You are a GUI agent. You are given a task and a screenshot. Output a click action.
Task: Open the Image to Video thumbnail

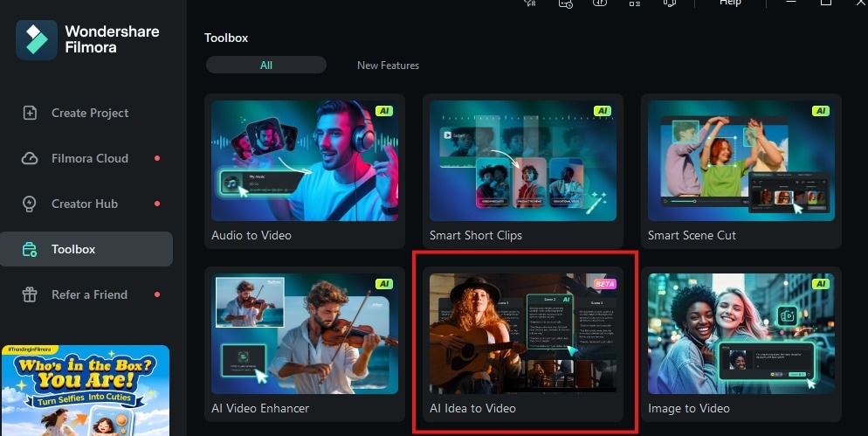pyautogui.click(x=741, y=334)
